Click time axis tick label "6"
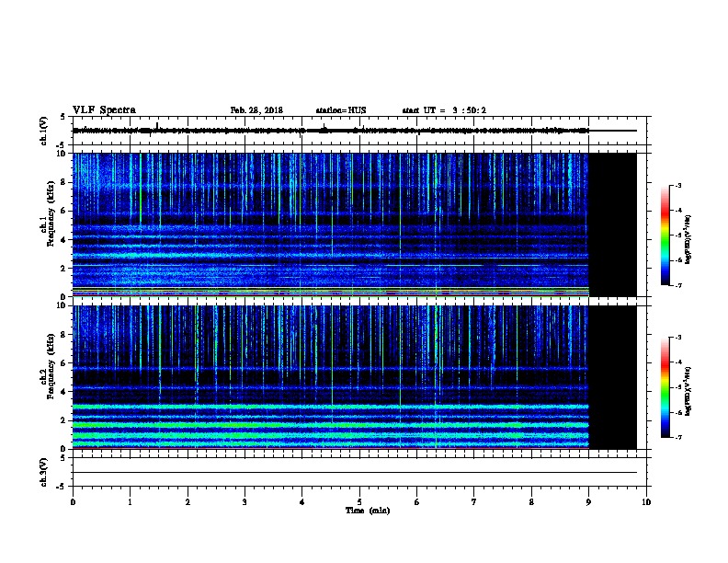The height and width of the screenshot is (563, 728). [x=416, y=502]
